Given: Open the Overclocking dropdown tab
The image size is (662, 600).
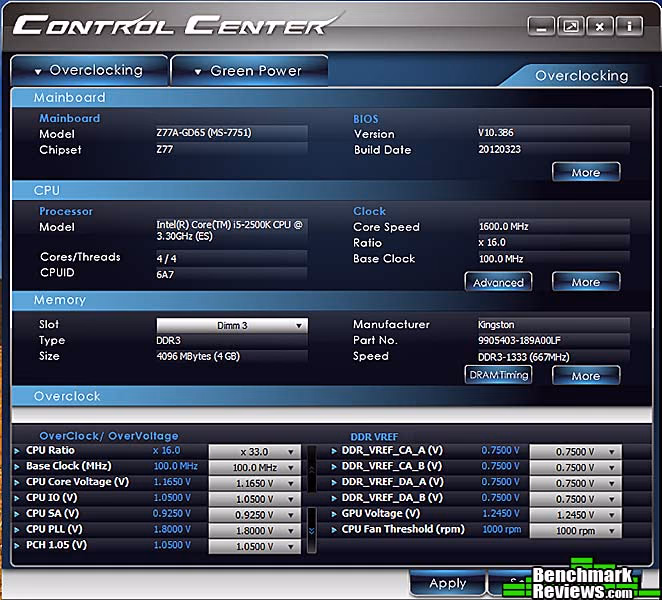Looking at the screenshot, I should pyautogui.click(x=89, y=71).
